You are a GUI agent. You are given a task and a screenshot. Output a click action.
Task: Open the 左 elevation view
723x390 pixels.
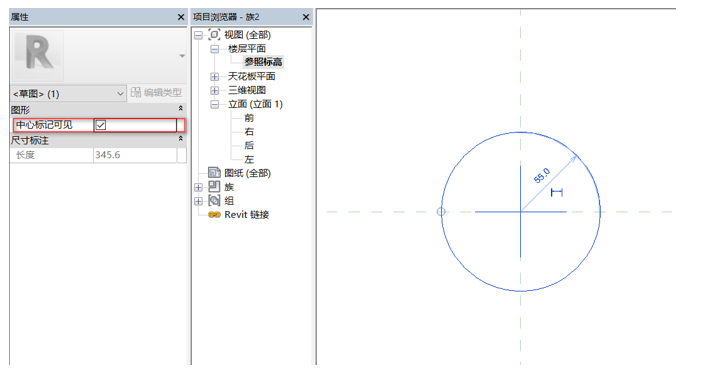[249, 160]
